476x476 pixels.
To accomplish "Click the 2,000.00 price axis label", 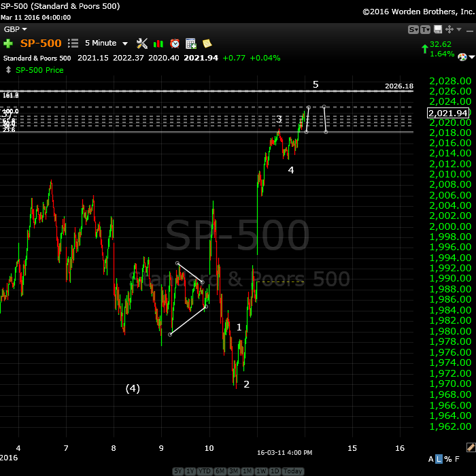I will point(450,226).
